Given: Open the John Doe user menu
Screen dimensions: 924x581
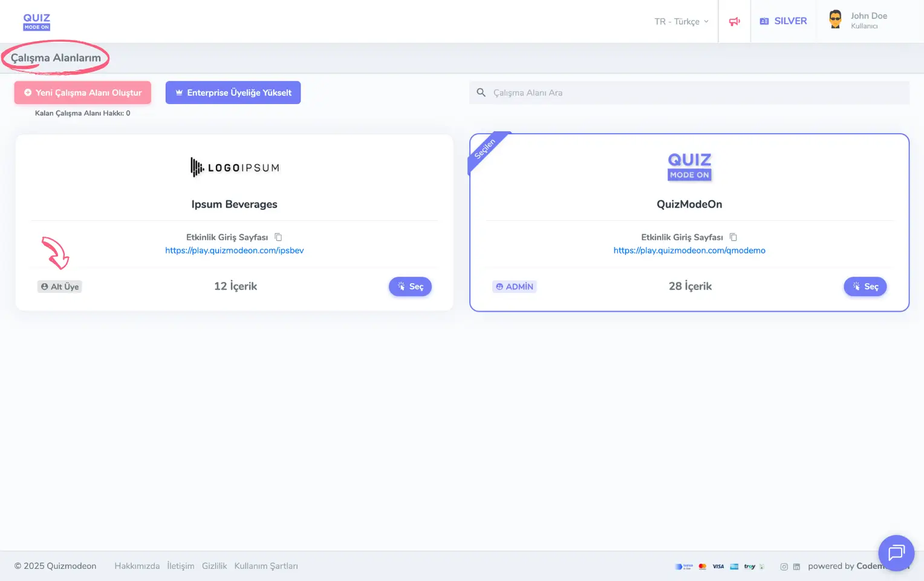Looking at the screenshot, I should click(x=868, y=21).
